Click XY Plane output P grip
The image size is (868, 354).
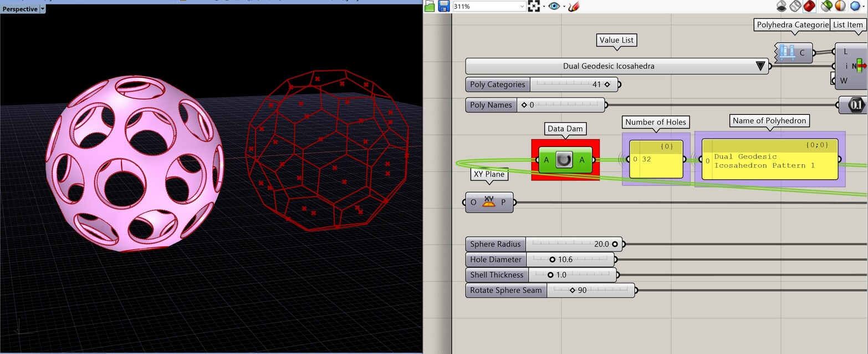pos(515,203)
